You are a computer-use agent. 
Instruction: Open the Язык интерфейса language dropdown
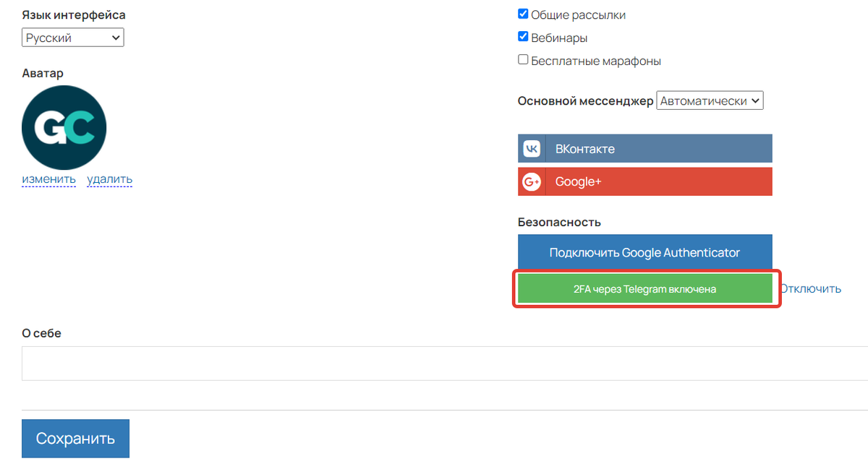point(73,38)
